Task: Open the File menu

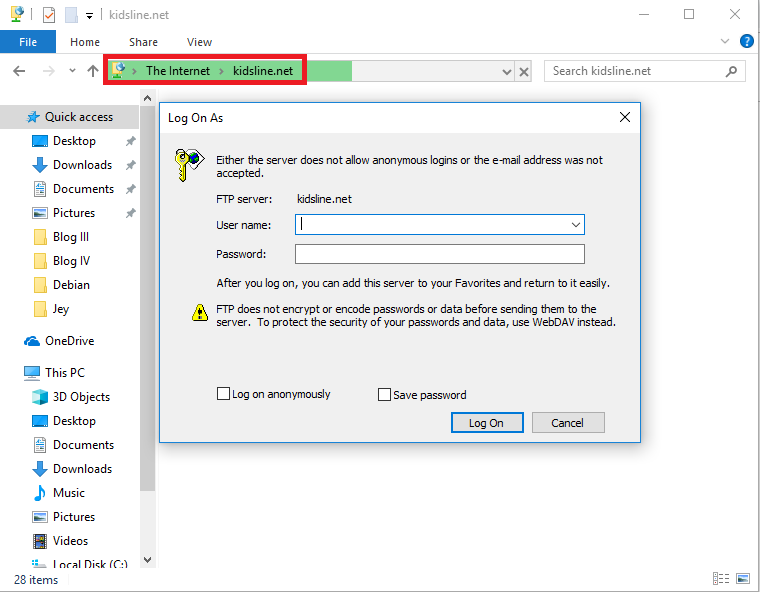Action: [x=28, y=42]
